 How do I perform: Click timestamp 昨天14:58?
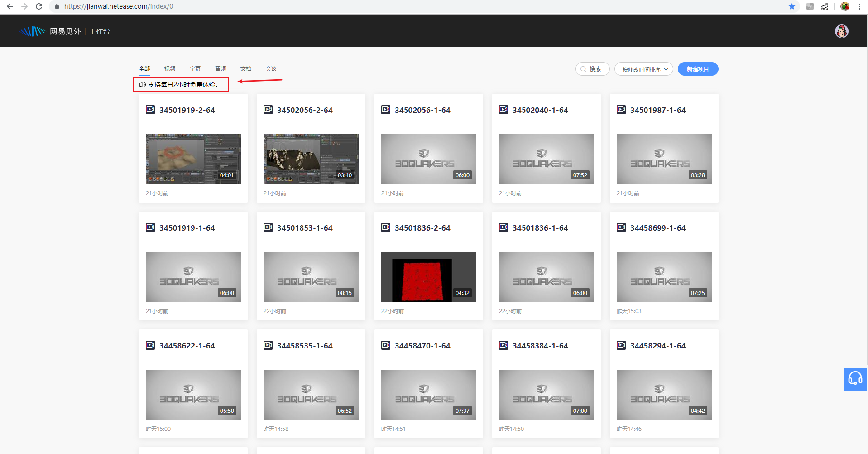coord(276,429)
